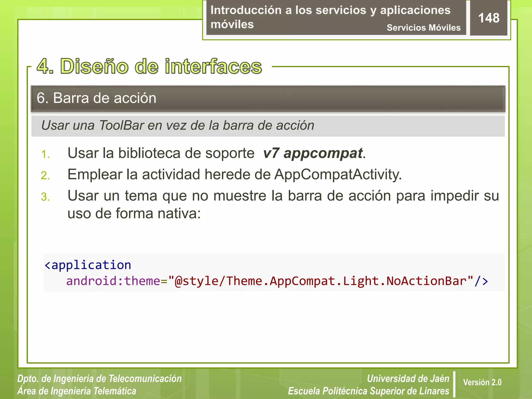
Task: Click the line 'uso de forma nativa:'
Action: (x=134, y=214)
